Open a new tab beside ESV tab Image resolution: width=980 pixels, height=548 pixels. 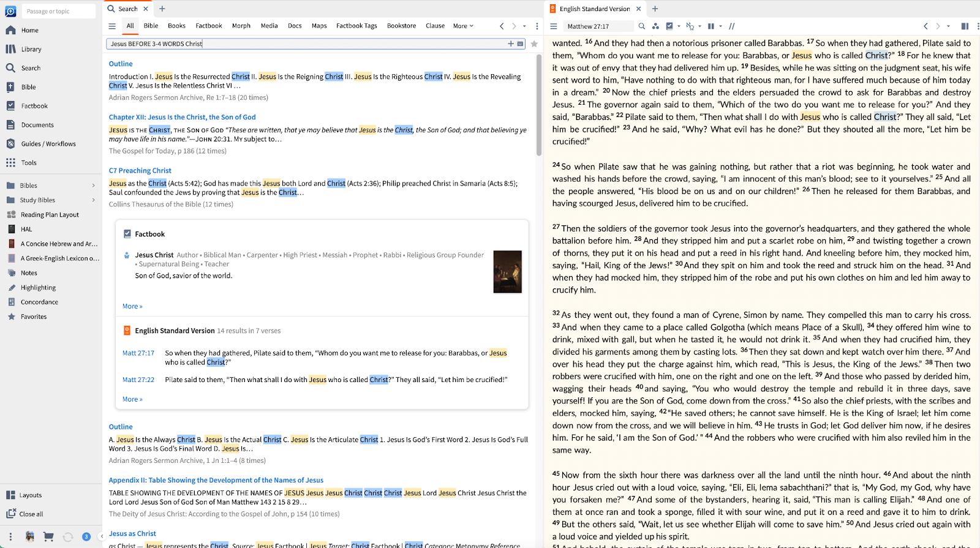click(655, 9)
